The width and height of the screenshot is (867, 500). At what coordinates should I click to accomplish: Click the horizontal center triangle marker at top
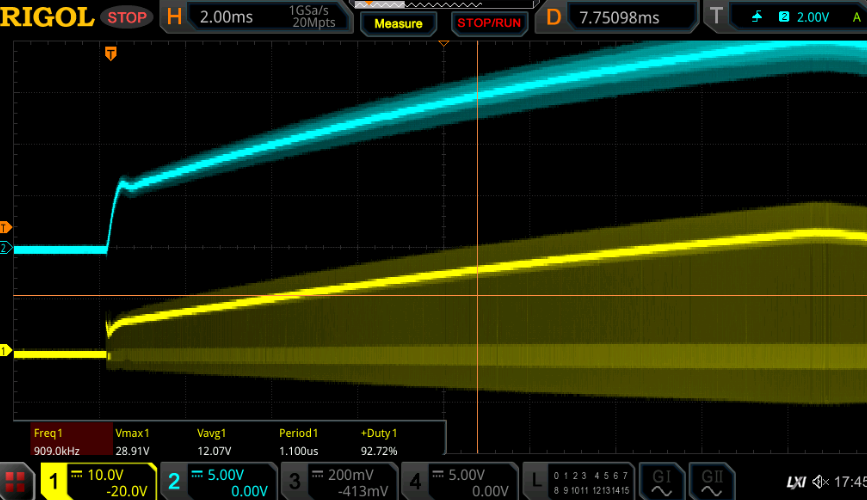tap(443, 43)
